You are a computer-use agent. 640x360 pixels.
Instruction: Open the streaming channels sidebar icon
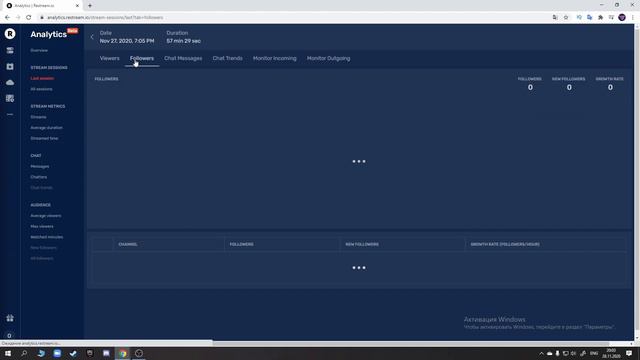pyautogui.click(x=10, y=50)
